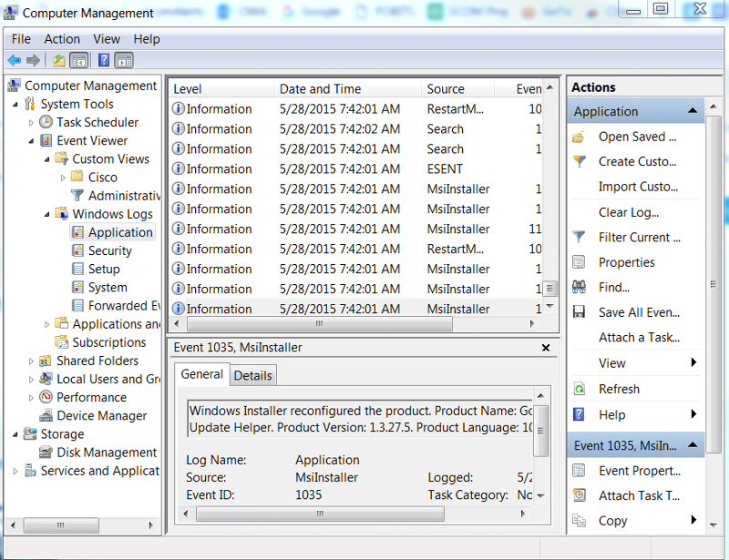Open the File menu

coord(21,39)
